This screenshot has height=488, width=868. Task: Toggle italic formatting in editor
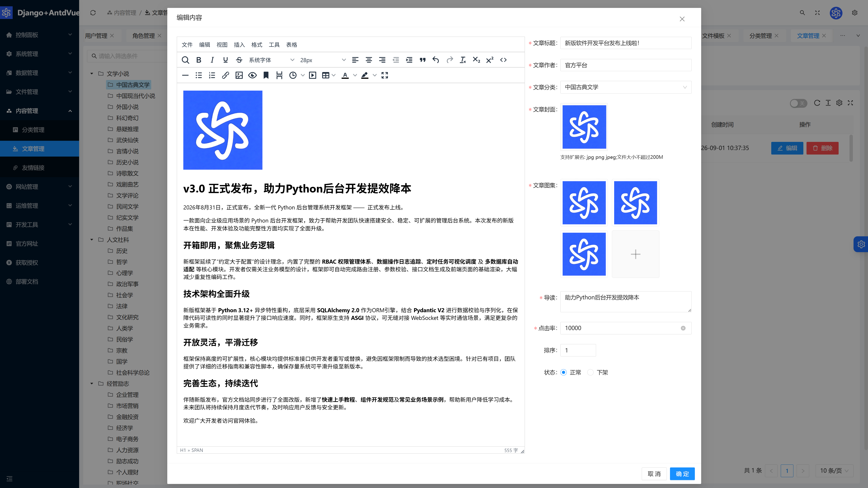tap(212, 60)
